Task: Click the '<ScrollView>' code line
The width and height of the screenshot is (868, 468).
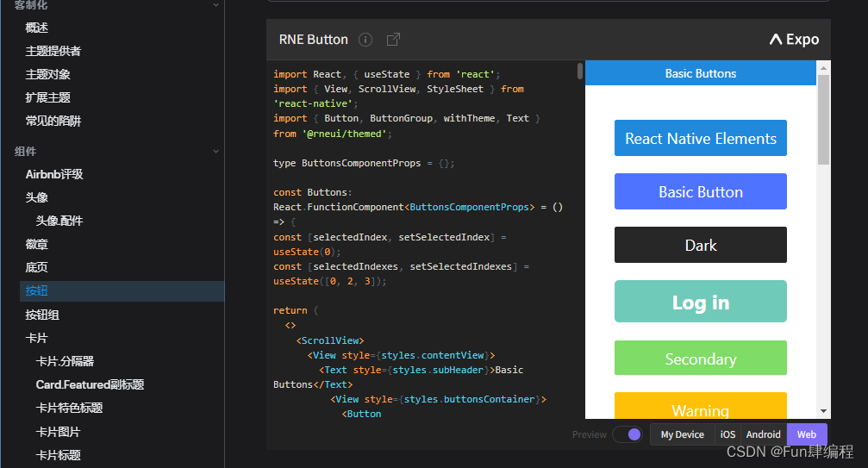Action: pyautogui.click(x=330, y=340)
